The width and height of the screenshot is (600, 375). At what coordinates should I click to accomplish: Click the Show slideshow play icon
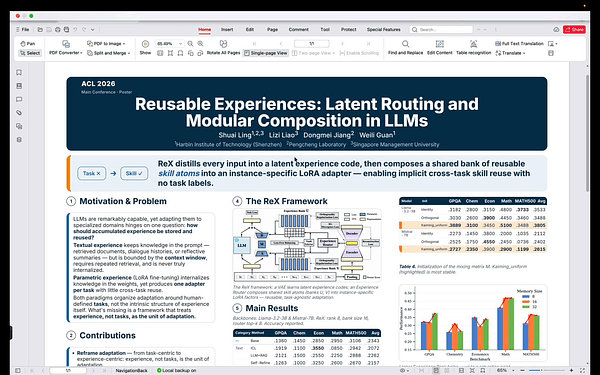[x=145, y=44]
